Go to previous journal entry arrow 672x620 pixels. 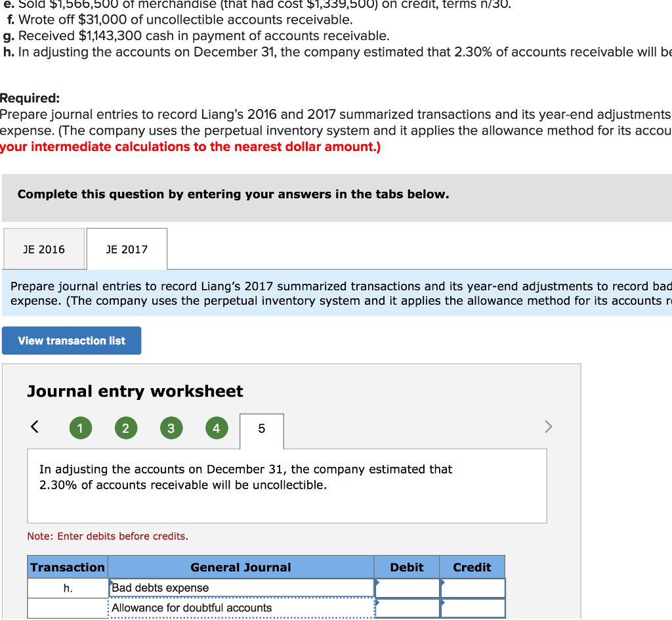(35, 427)
